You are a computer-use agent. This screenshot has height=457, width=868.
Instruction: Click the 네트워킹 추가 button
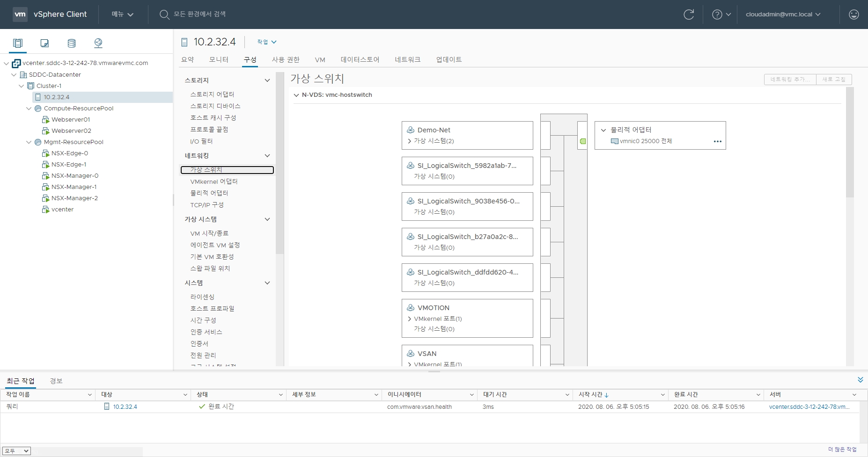tap(790, 80)
